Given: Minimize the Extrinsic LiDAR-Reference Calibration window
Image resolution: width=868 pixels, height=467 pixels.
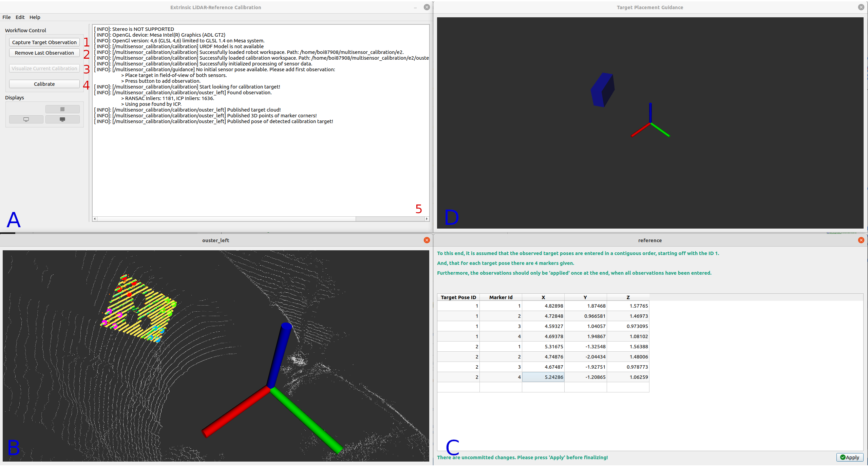Looking at the screenshot, I should pos(415,7).
